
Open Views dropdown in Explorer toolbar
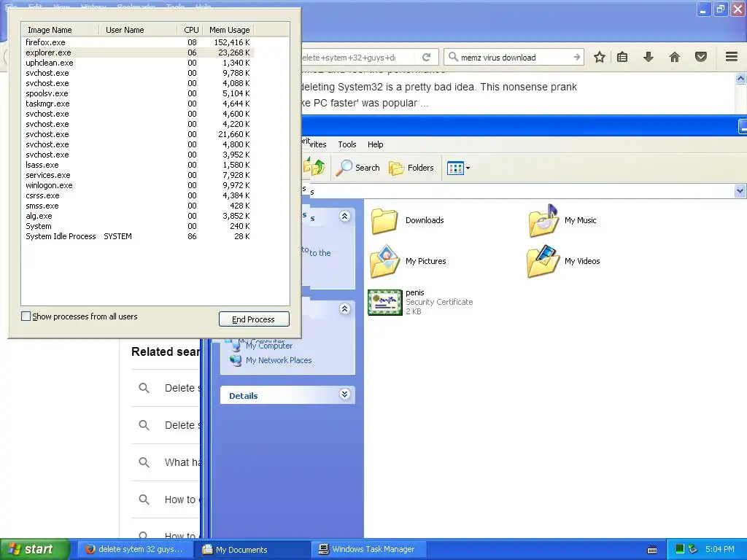coord(458,168)
